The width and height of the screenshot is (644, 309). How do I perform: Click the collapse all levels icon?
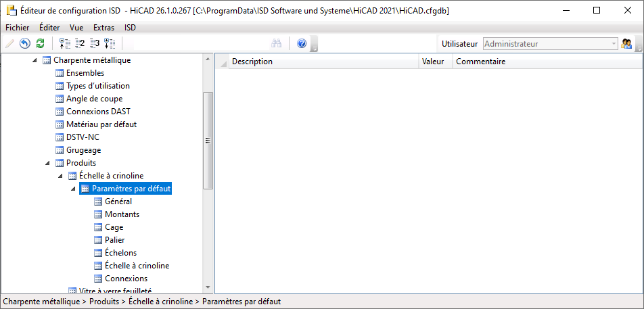coord(65,43)
